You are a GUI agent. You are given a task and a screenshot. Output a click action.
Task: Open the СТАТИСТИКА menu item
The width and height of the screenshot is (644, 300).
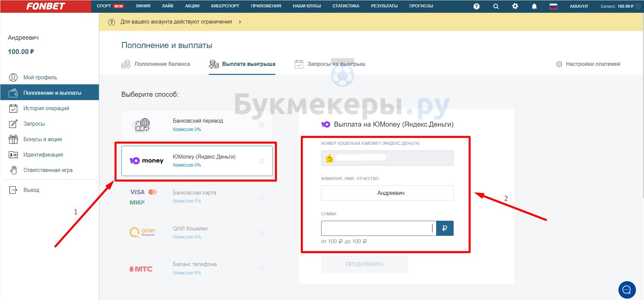point(346,6)
